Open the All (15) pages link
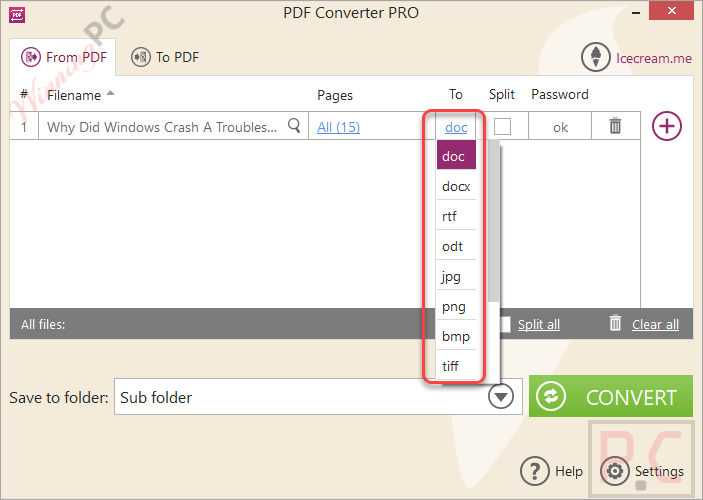703x500 pixels. coord(338,127)
